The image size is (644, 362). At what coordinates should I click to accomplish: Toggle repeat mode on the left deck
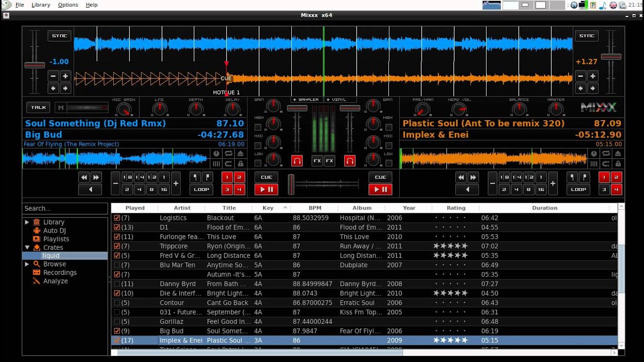pos(228,154)
